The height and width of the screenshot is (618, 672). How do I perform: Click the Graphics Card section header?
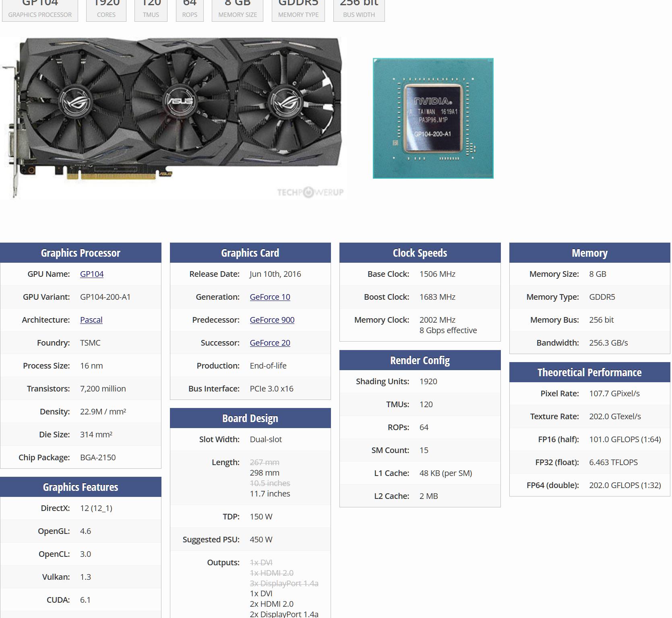point(250,253)
